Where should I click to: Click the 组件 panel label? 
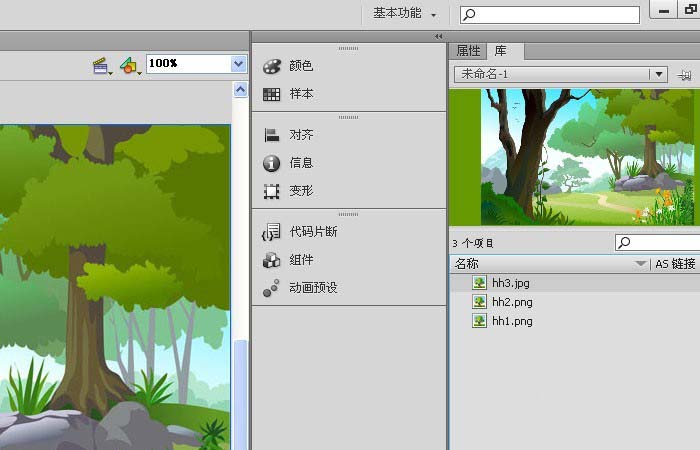tap(301, 260)
